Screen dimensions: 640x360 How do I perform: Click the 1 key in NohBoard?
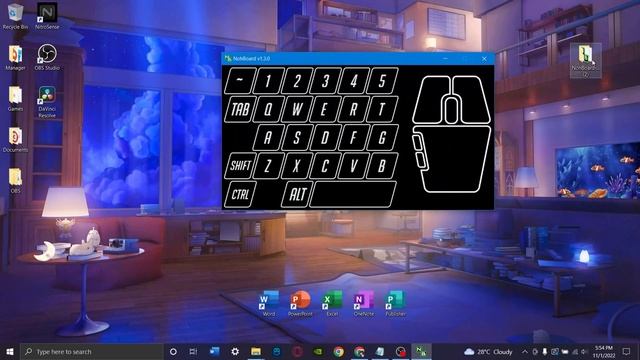point(268,81)
